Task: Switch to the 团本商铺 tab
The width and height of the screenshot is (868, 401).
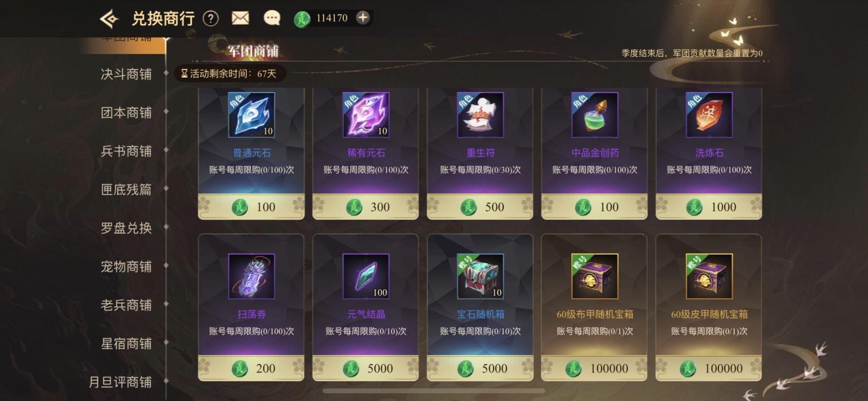Action: 126,113
